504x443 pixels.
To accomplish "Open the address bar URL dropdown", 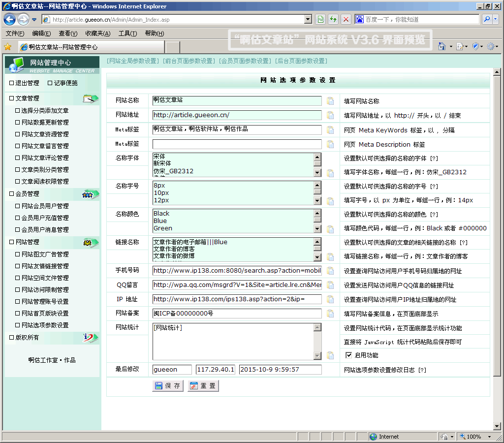I will point(308,19).
